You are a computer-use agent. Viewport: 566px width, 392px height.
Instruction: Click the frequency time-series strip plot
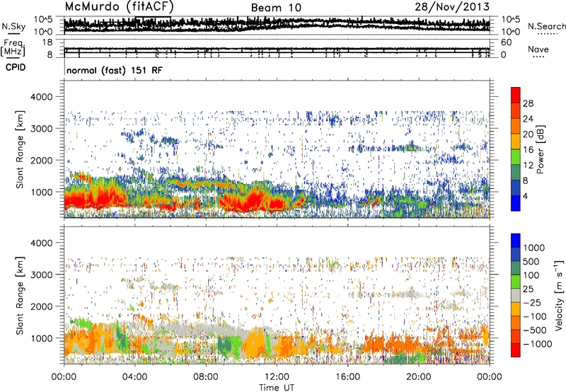point(277,48)
